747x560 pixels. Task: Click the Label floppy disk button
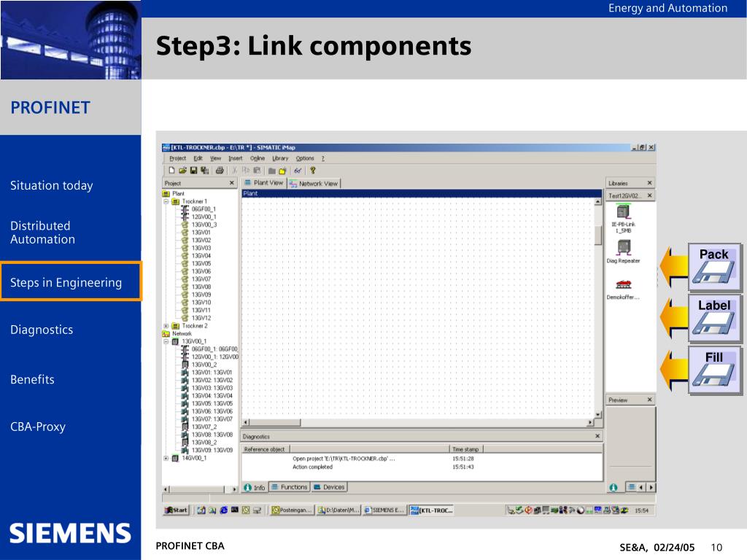click(714, 318)
